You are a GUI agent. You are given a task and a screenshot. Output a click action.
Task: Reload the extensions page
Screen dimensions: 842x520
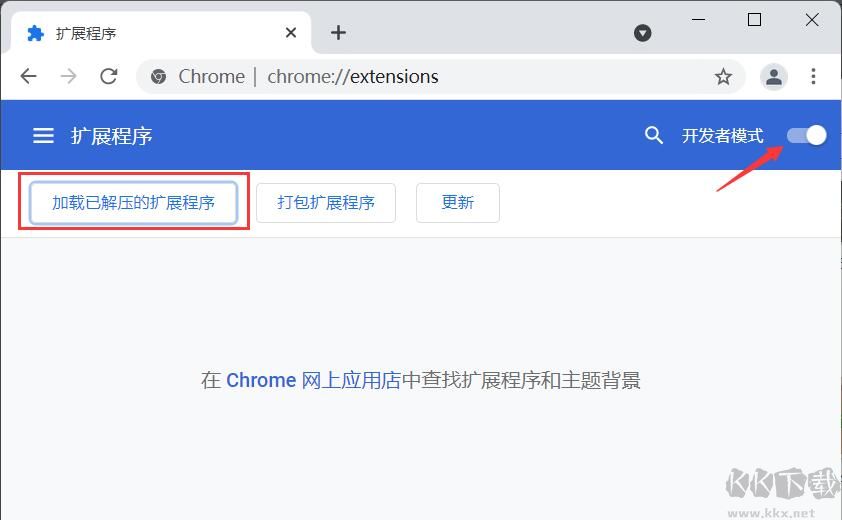click(x=109, y=76)
